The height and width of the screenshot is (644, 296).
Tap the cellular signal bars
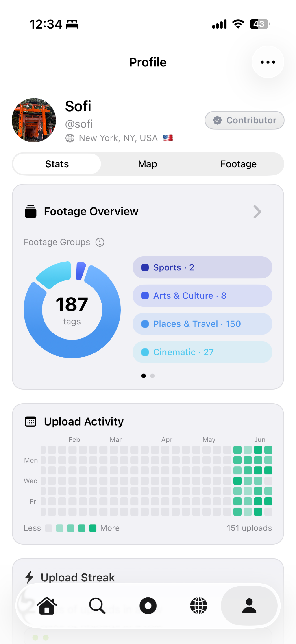click(219, 24)
